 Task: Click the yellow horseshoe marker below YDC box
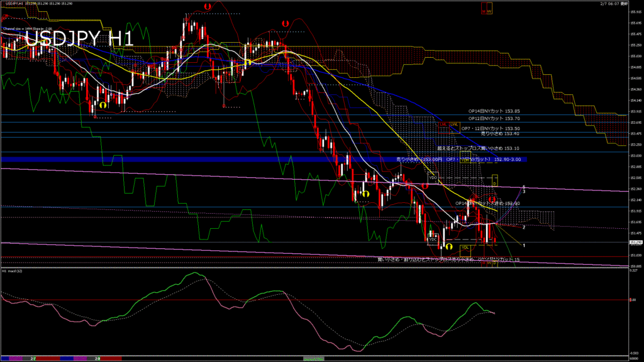tap(448, 247)
